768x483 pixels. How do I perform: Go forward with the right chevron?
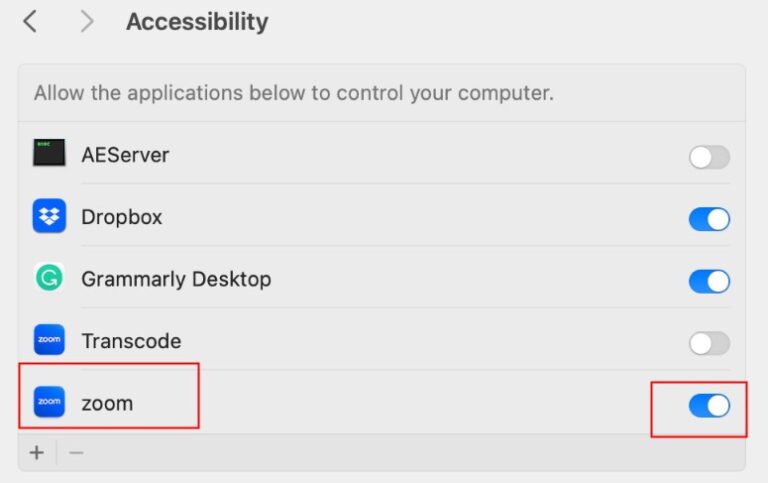87,21
